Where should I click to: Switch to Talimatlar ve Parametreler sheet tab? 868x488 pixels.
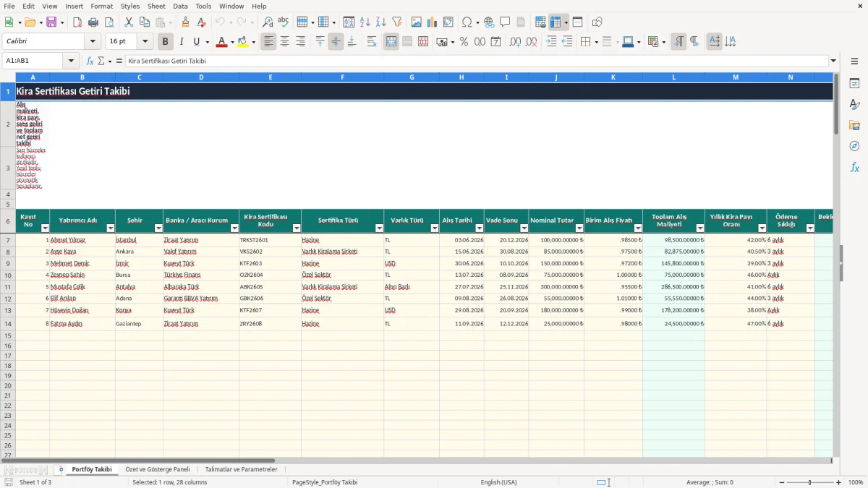241,470
